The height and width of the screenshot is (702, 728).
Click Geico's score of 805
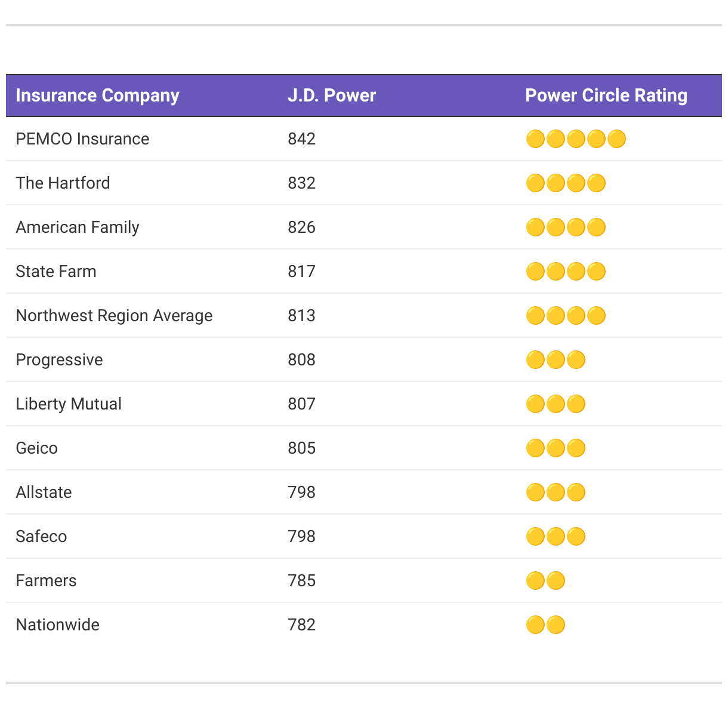[301, 448]
